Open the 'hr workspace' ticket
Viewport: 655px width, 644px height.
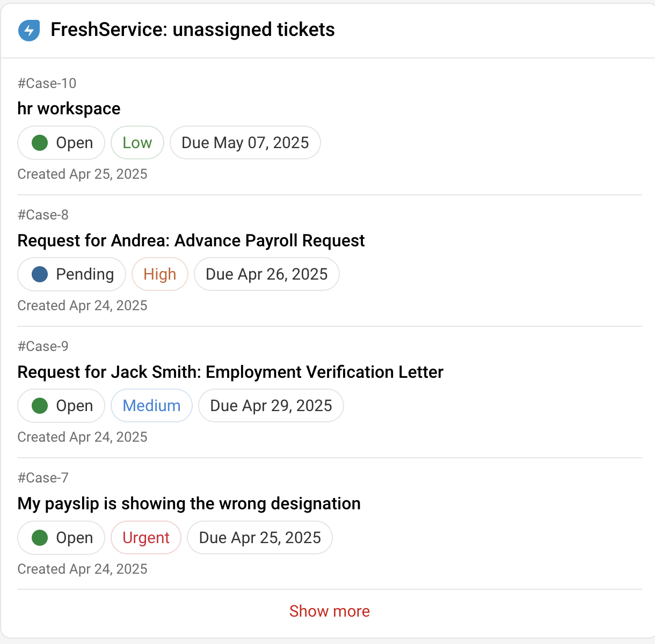click(69, 108)
